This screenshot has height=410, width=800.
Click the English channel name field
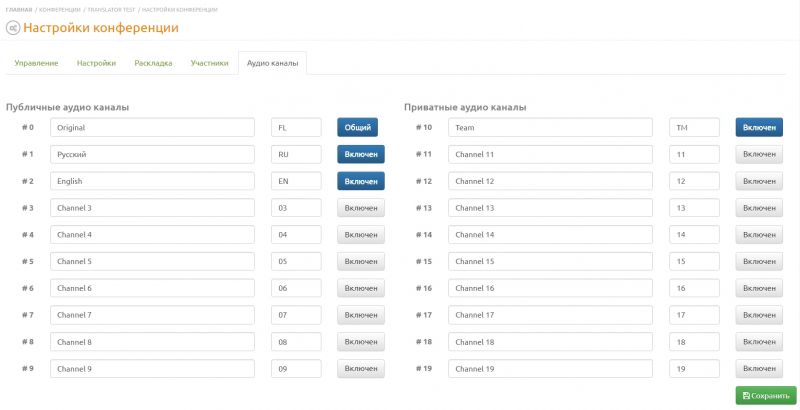[x=152, y=181]
